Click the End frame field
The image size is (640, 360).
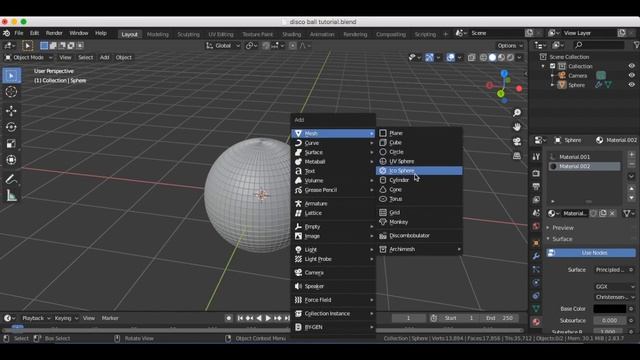(x=500, y=318)
